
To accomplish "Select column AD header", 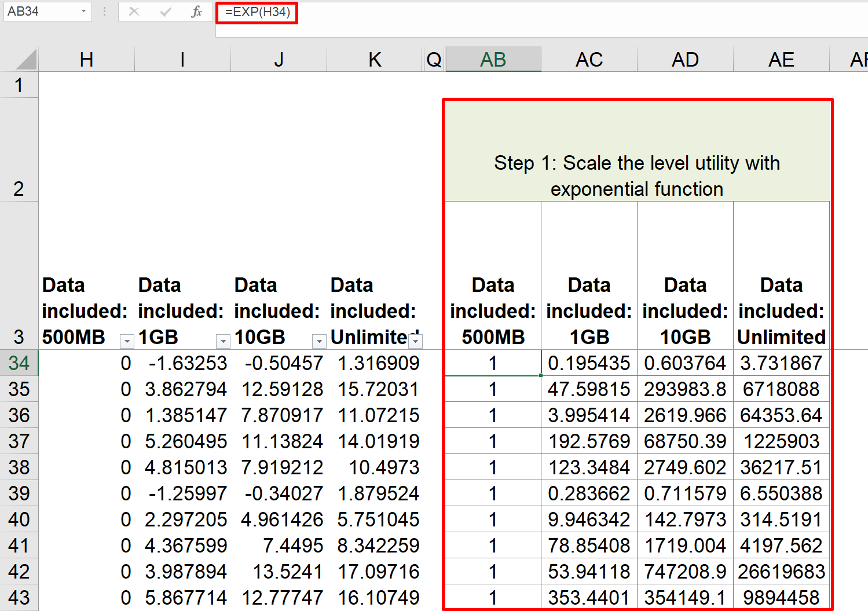I will pos(686,60).
